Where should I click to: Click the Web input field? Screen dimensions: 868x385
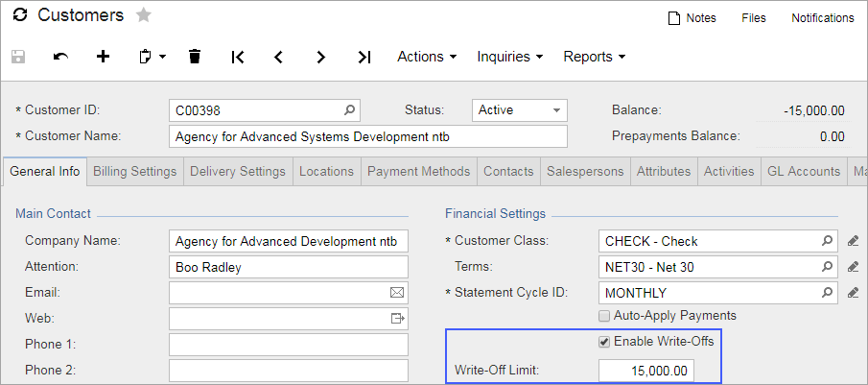coord(289,319)
